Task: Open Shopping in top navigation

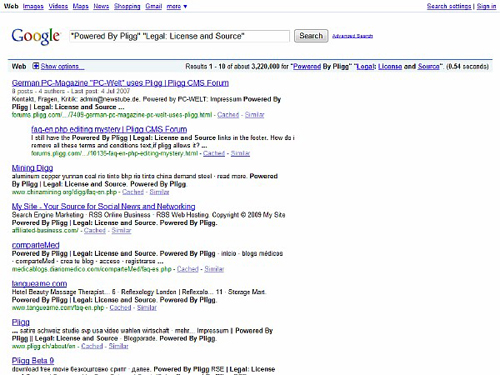Action: click(127, 6)
